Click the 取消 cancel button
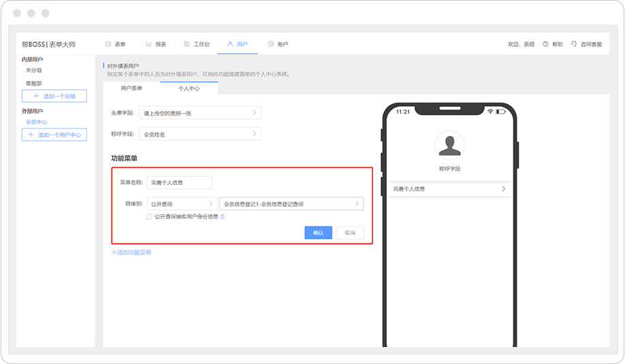Image resolution: width=625 pixels, height=364 pixels. (350, 233)
